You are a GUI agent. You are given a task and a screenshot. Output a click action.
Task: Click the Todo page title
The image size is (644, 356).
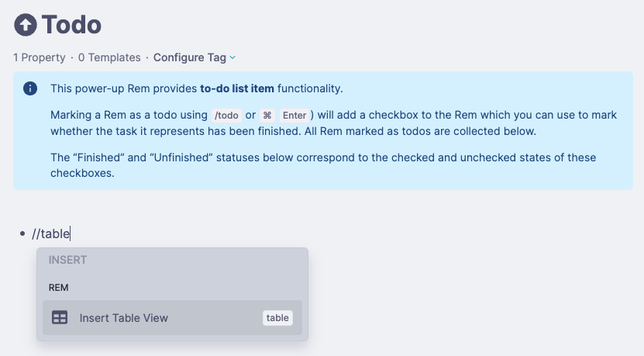point(72,24)
